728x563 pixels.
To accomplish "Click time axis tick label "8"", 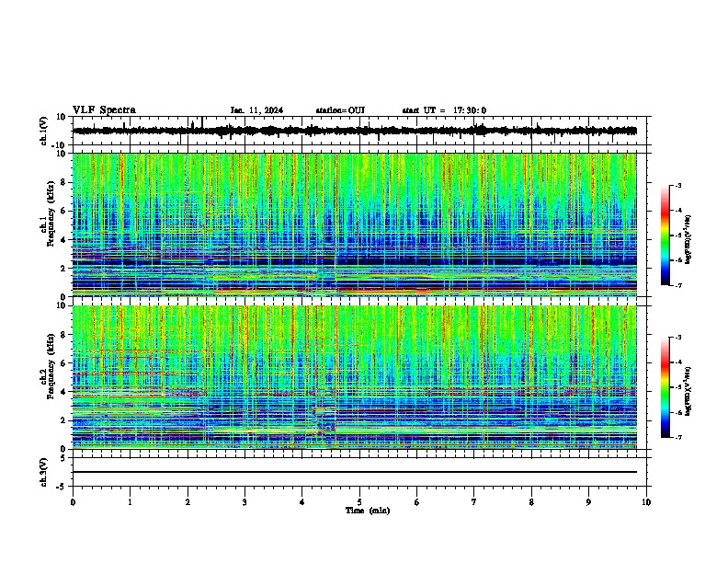I will coord(531,502).
